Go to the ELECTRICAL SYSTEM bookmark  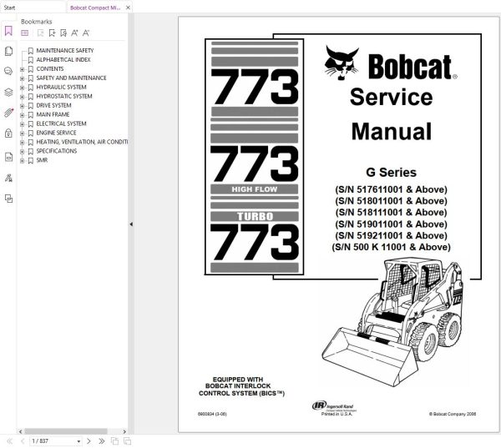[61, 124]
